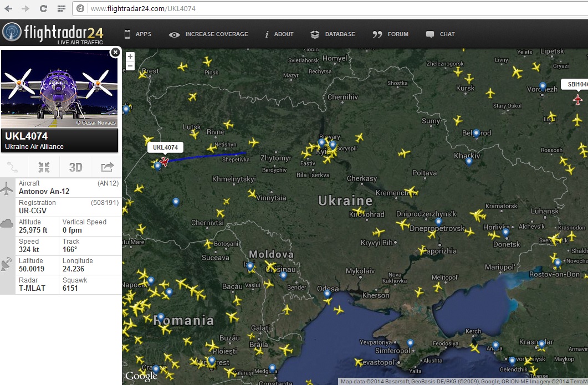Click the center-on-aircraft arrows icon
This screenshot has width=588, height=385.
click(x=44, y=167)
